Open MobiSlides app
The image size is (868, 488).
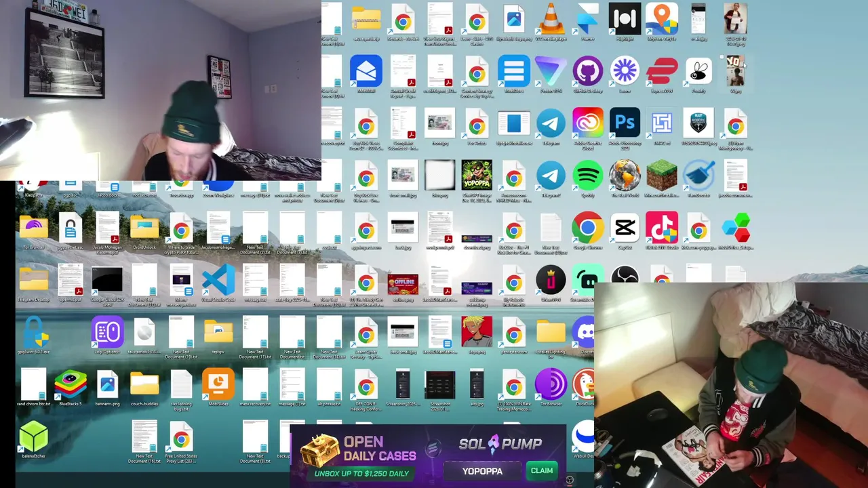[218, 386]
